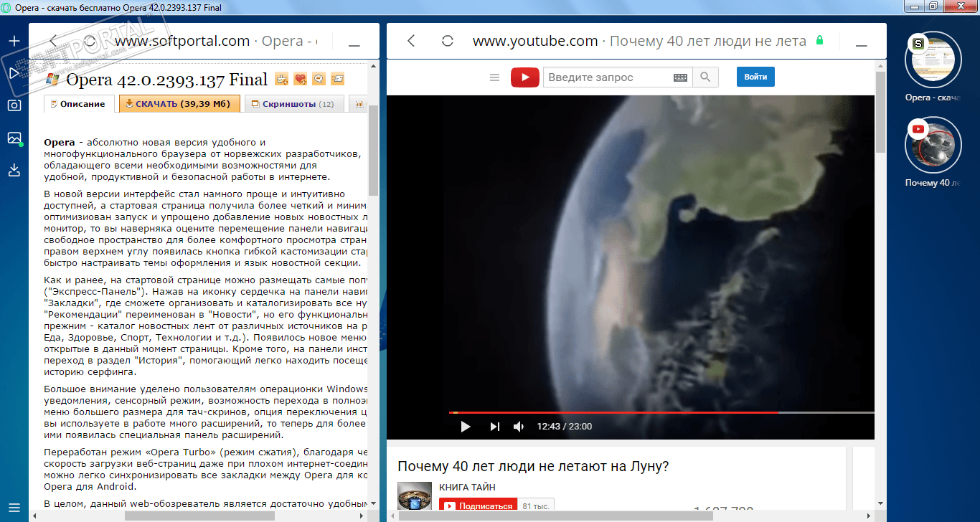Image resolution: width=980 pixels, height=522 pixels.
Task: Open the video player panel in the sidebar
Action: coord(14,73)
